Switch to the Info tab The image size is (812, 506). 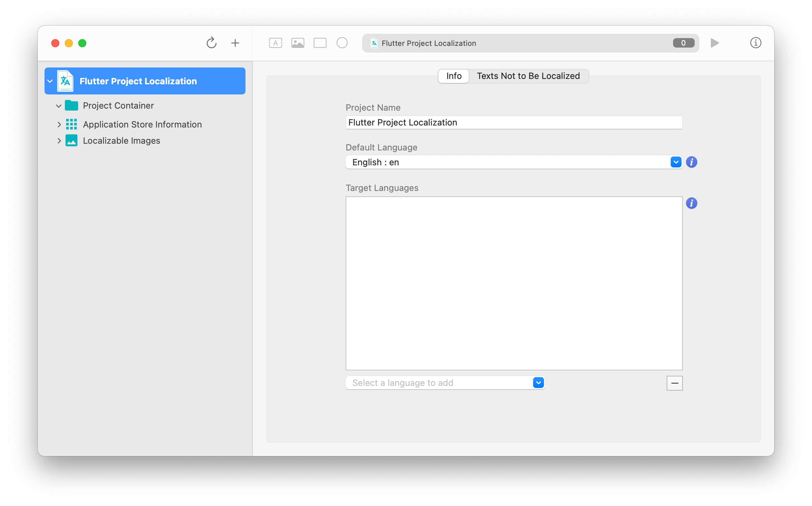[x=454, y=76]
